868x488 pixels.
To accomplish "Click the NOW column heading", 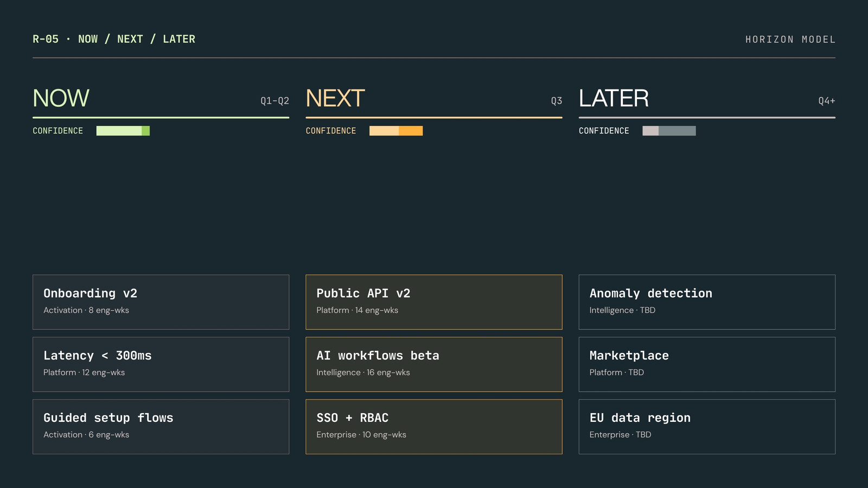I will (61, 98).
